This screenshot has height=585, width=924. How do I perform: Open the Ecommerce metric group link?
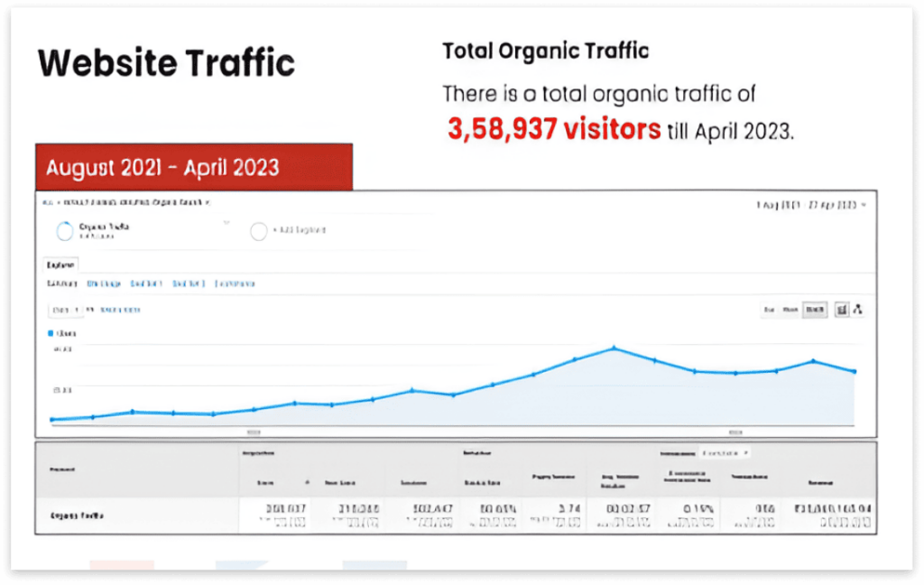click(x=235, y=283)
